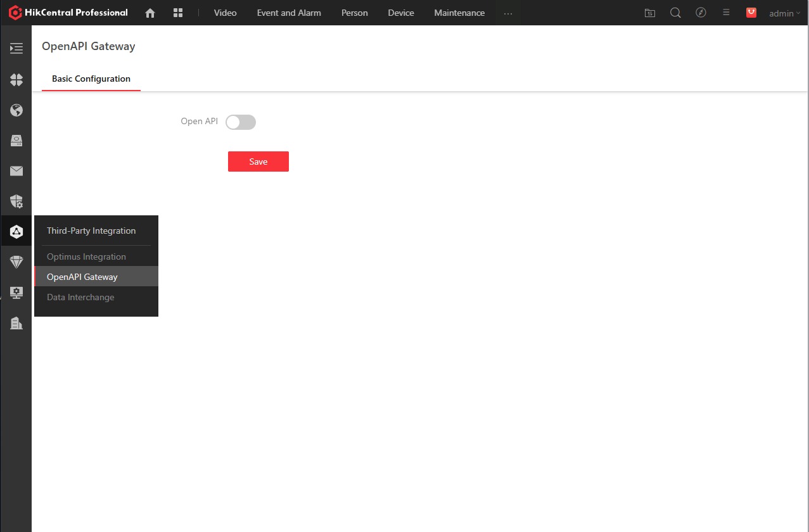Image resolution: width=809 pixels, height=532 pixels.
Task: Enable the Open API toggle
Action: [241, 122]
